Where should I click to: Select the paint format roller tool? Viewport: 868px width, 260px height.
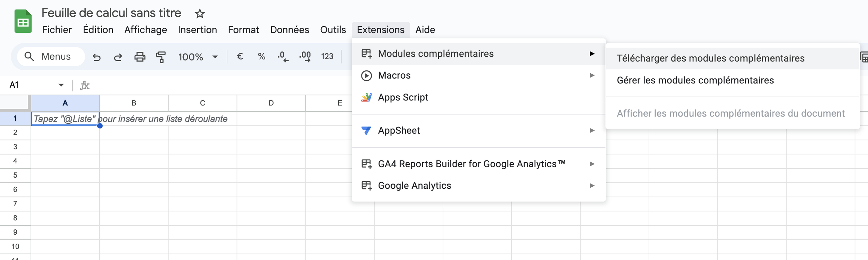161,57
